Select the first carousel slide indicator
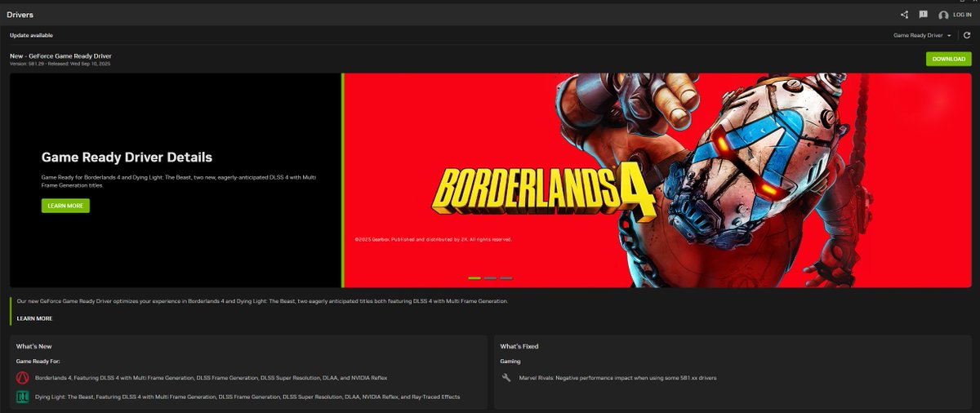The image size is (980, 413). [x=474, y=278]
